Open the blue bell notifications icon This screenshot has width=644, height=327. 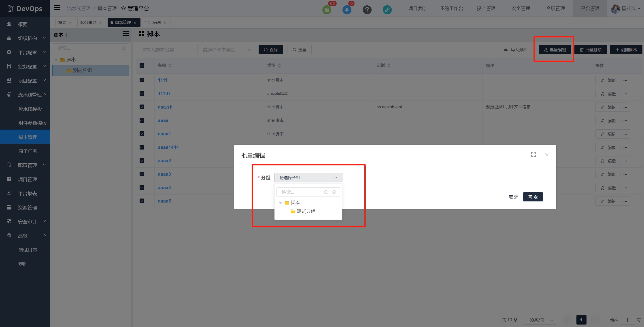click(346, 10)
